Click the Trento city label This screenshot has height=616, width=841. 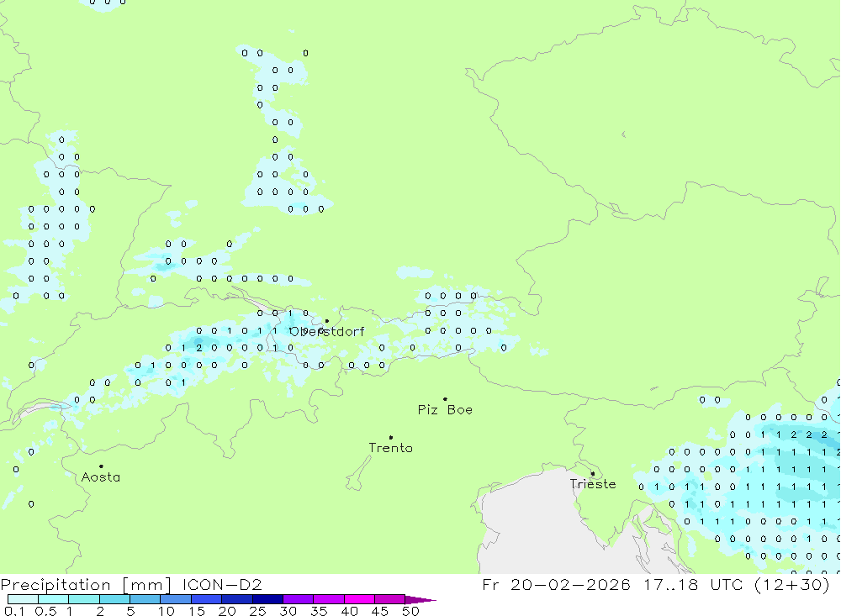(391, 448)
